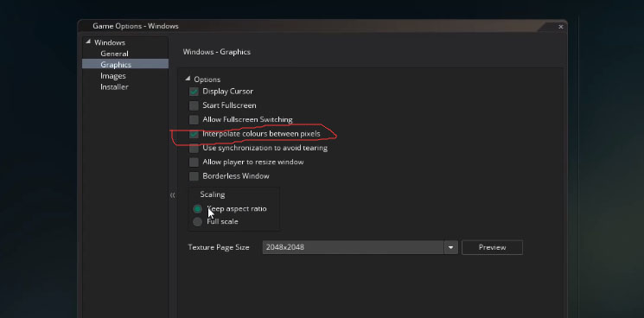Collapse the Options section triangle
The image size is (644, 318).
pos(188,79)
